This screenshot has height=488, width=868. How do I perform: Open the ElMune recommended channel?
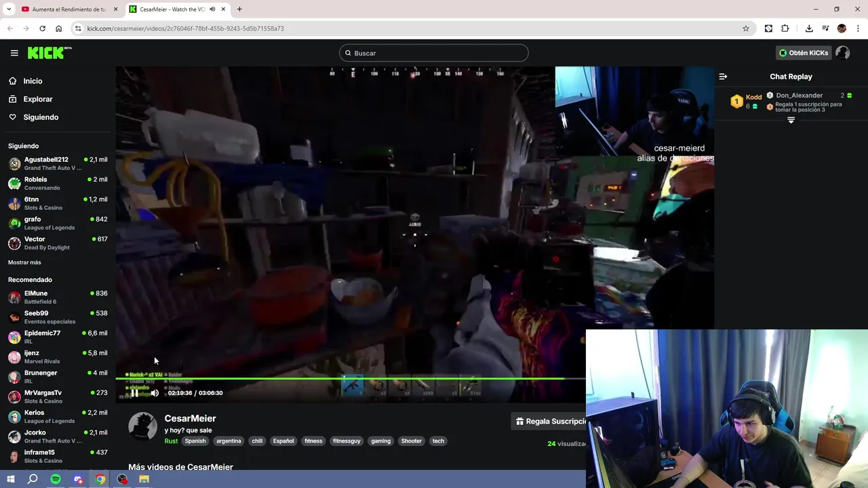coord(58,297)
